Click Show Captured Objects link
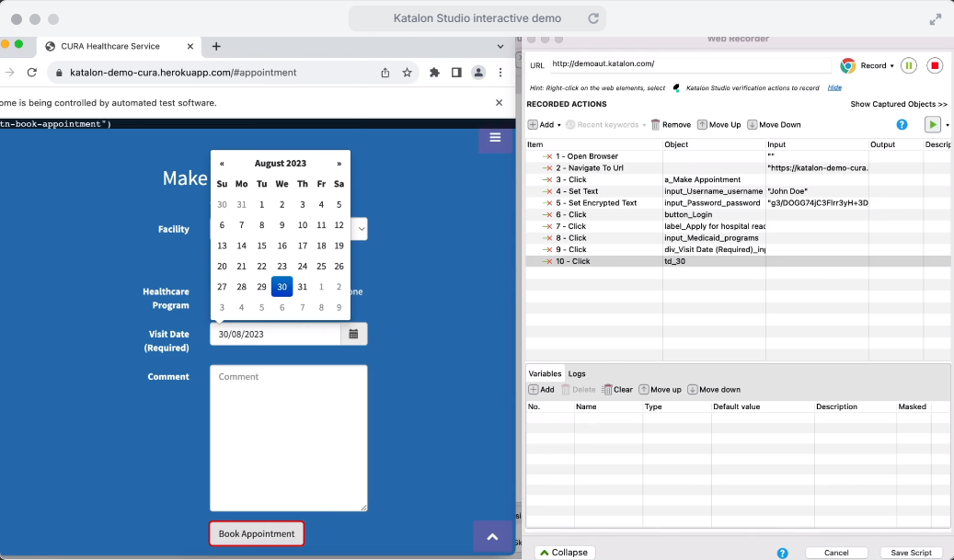 coord(897,105)
